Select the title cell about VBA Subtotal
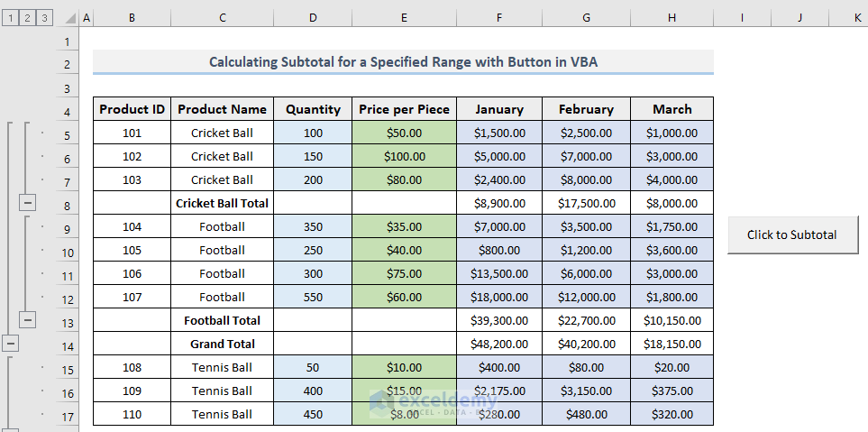 [x=403, y=62]
